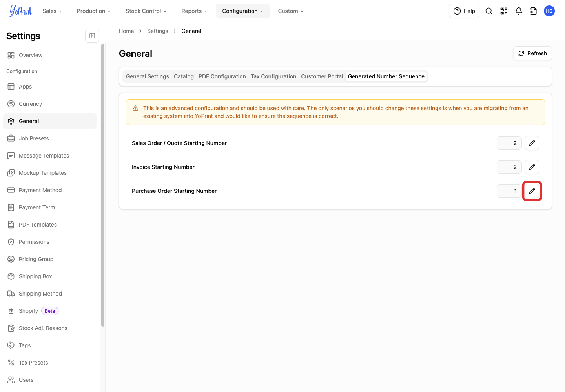565x392 pixels.
Task: Expand the Reports menu
Action: click(x=194, y=11)
